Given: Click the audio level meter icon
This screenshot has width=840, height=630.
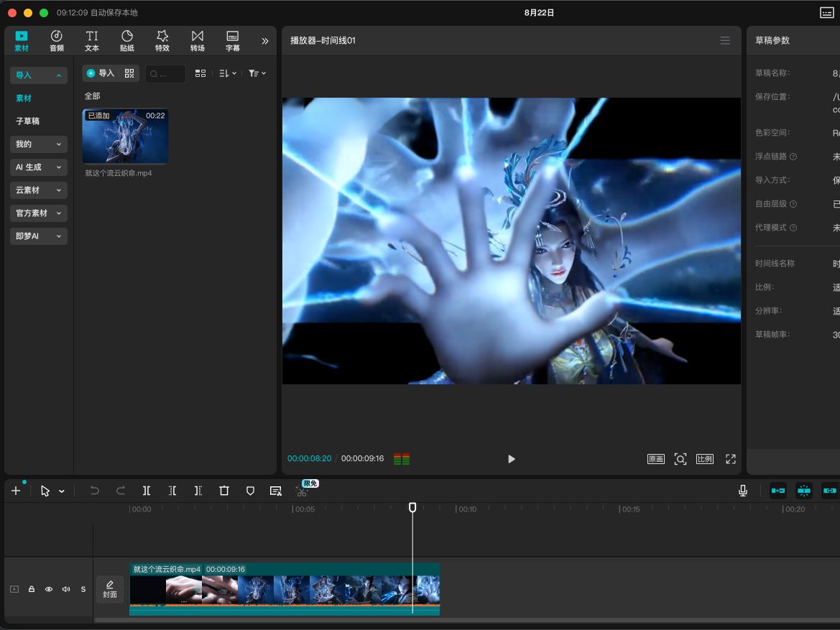Looking at the screenshot, I should pos(402,459).
